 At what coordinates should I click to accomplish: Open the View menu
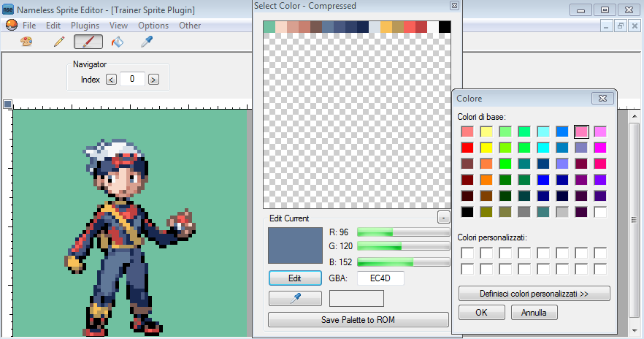coord(119,26)
